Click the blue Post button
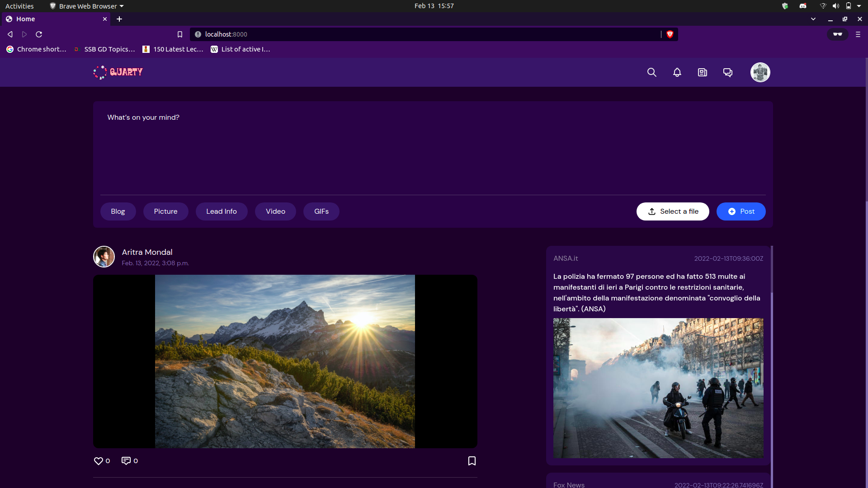The width and height of the screenshot is (868, 488). pos(741,211)
